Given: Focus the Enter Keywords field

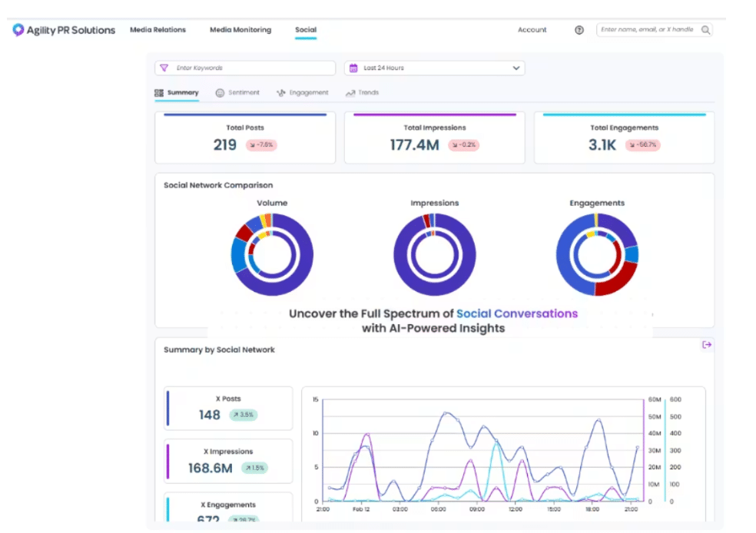Looking at the screenshot, I should point(245,68).
